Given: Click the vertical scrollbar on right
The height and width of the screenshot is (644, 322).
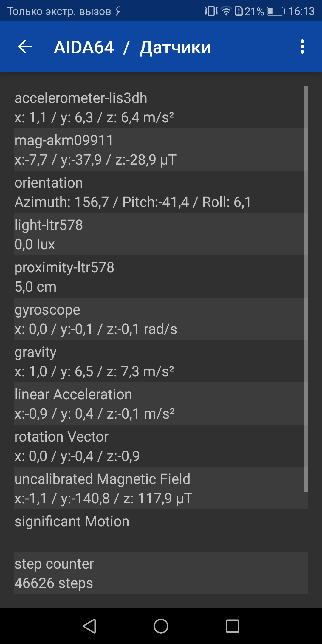Looking at the screenshot, I should click(306, 289).
